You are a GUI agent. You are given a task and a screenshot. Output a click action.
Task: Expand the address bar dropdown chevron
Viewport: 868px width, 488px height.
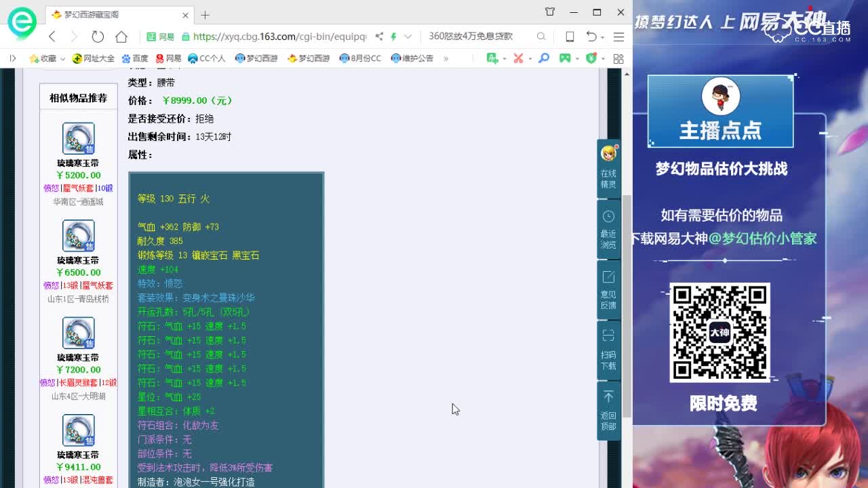click(408, 37)
